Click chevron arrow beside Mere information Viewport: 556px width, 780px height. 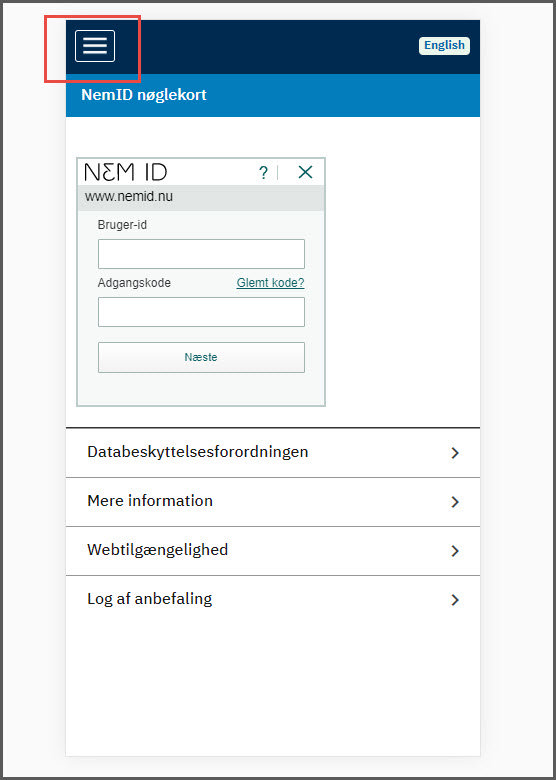click(455, 502)
